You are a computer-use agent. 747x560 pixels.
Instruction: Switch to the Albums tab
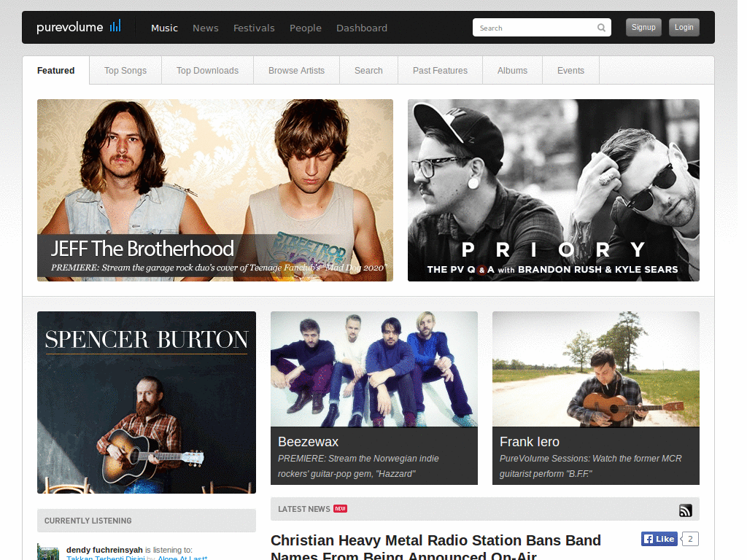[512, 71]
